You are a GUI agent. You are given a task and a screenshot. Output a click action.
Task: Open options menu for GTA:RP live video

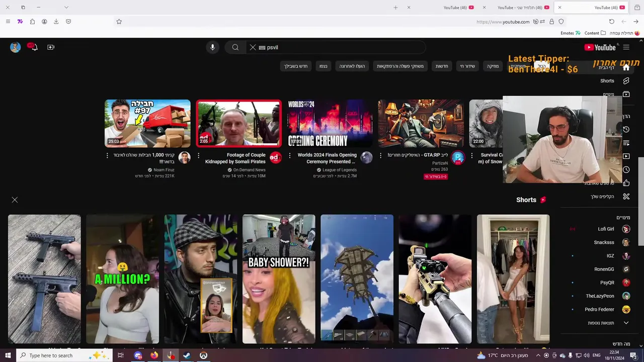(x=380, y=156)
